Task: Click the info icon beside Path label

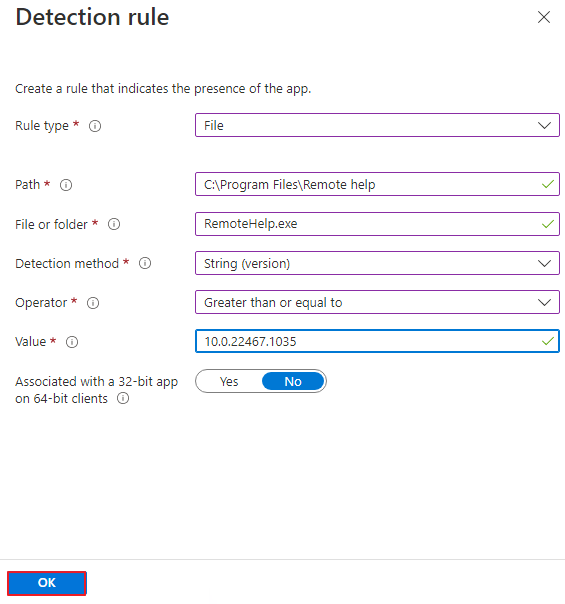Action: [66, 185]
